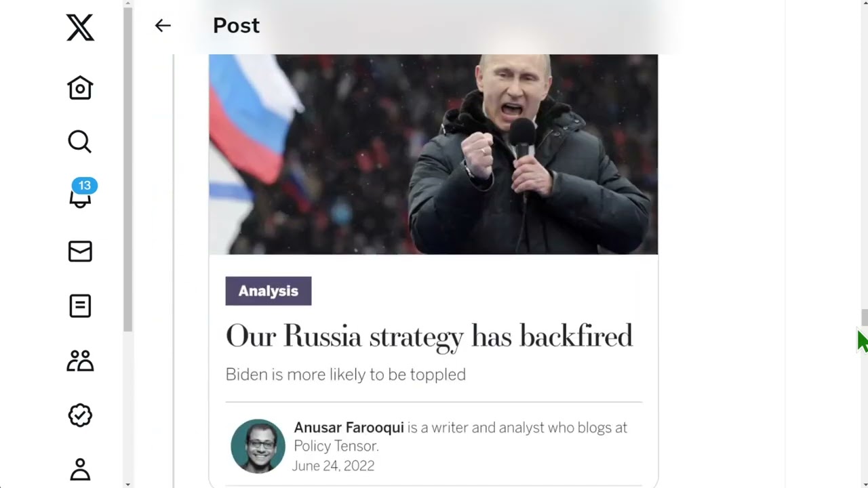The width and height of the screenshot is (868, 488).
Task: Go back with the left arrow
Action: coord(163,26)
